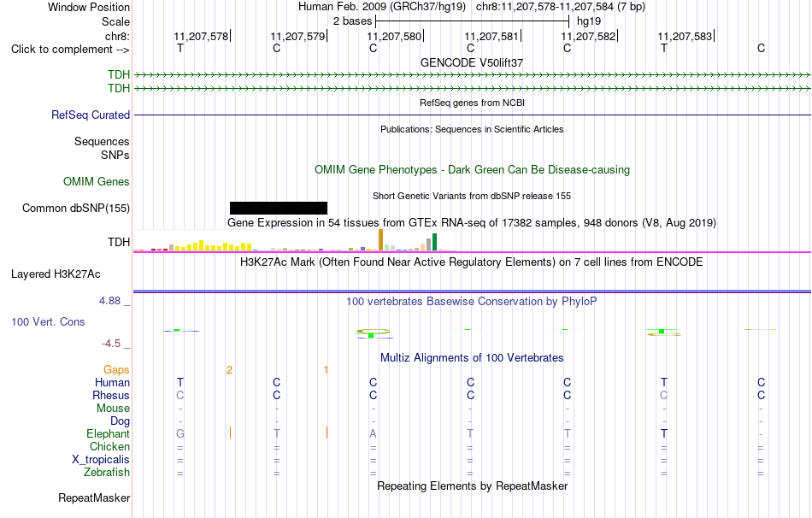The image size is (812, 518).
Task: Click the orange gap count 2
Action: click(x=229, y=370)
